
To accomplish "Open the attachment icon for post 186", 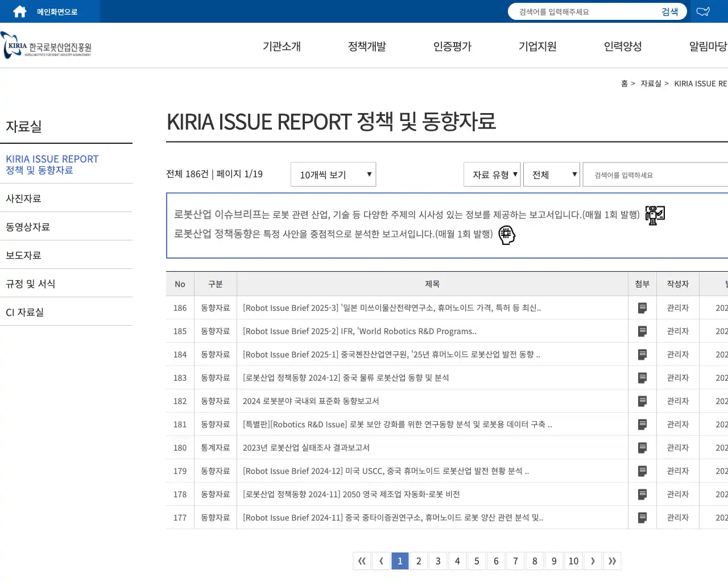I will (642, 307).
